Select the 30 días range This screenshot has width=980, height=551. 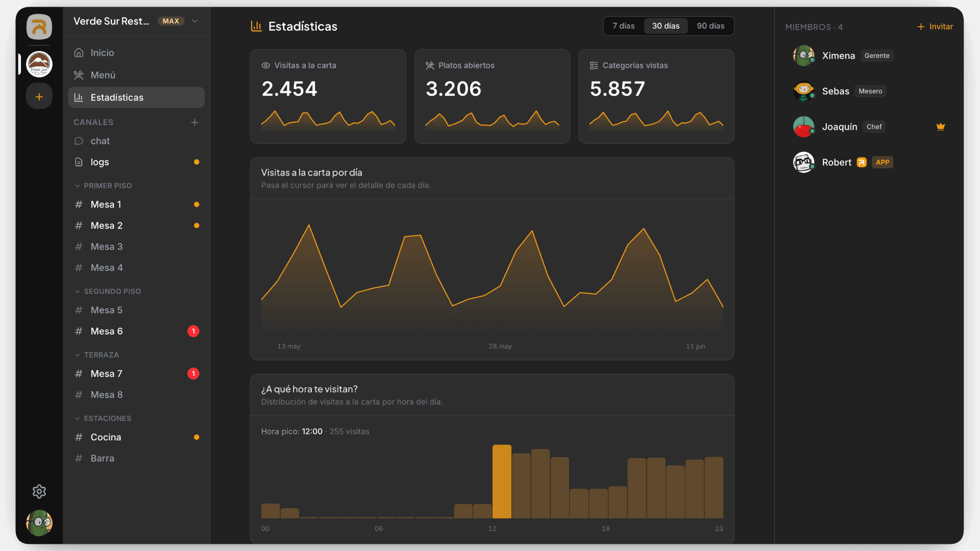[666, 26]
